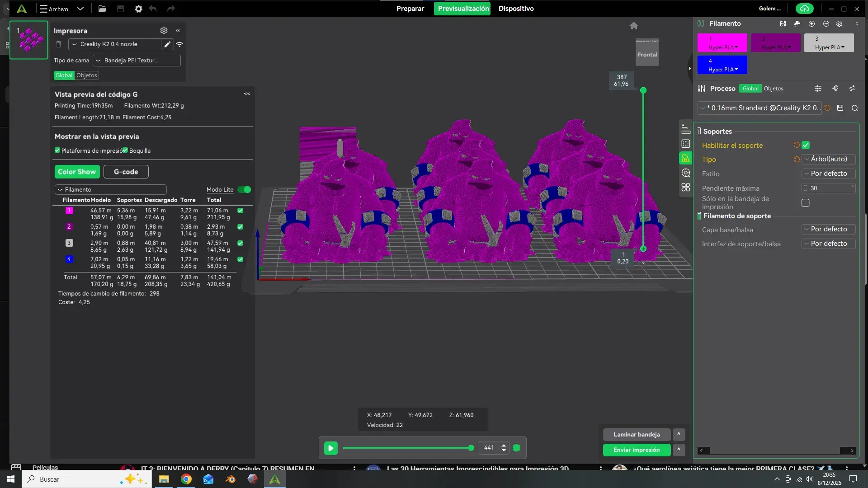Open process list view icon
This screenshot has height=488, width=868.
(x=818, y=89)
